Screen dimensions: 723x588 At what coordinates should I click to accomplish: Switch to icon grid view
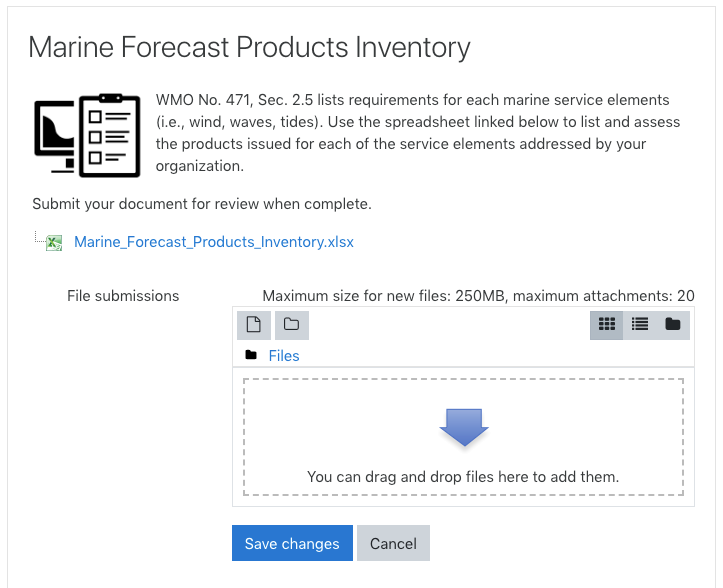607,325
